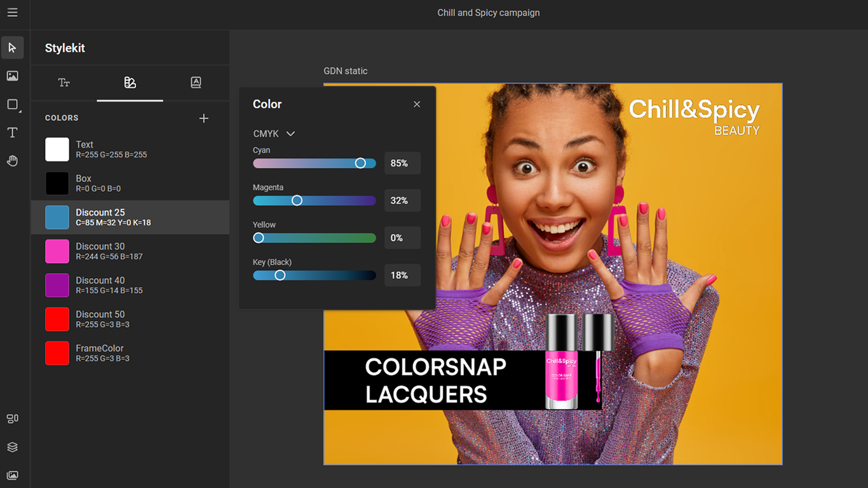Screen dimensions: 868x488
Task: Adjust the Yellow slider
Action: pyautogui.click(x=315, y=238)
